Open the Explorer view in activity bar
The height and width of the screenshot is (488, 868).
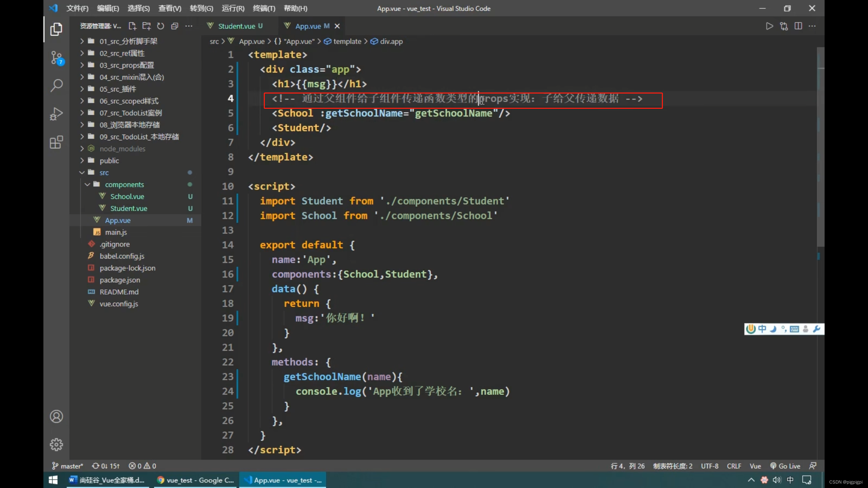coord(56,29)
